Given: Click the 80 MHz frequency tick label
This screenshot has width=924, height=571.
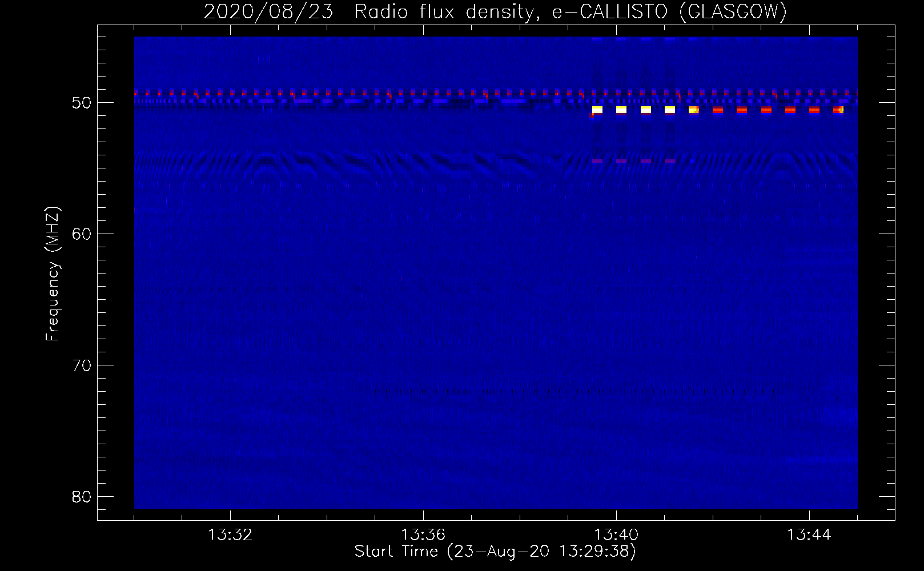Looking at the screenshot, I should coord(82,496).
